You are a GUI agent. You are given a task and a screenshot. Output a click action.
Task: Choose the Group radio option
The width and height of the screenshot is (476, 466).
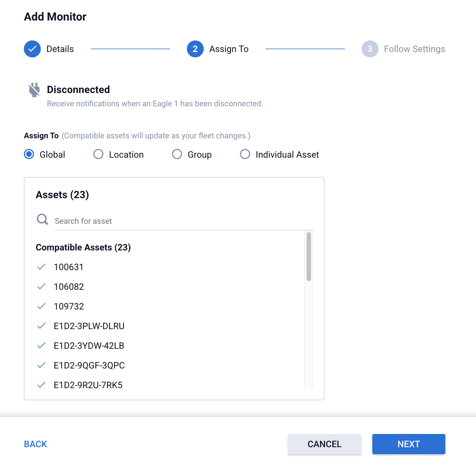coord(177,154)
